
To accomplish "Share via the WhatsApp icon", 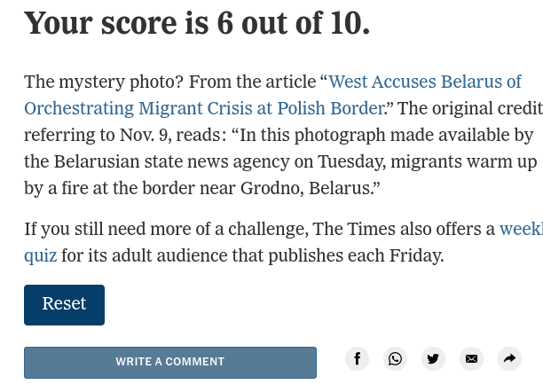I will click(x=395, y=359).
